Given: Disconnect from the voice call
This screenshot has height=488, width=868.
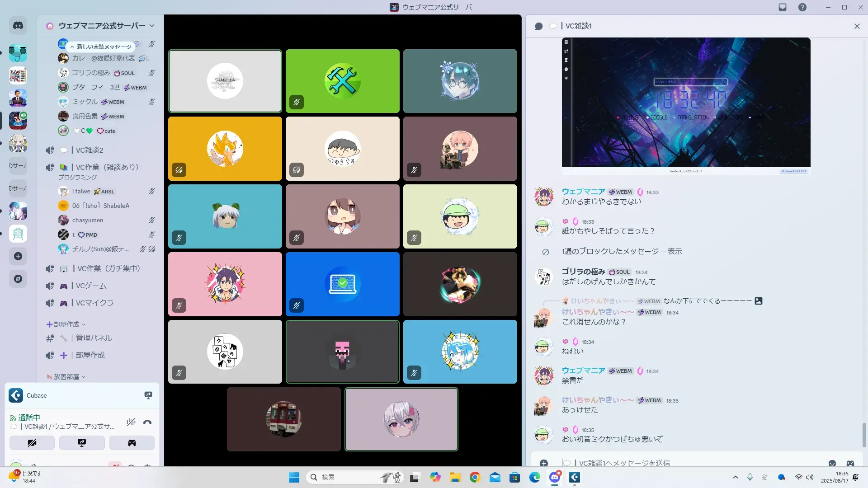Looking at the screenshot, I should click(147, 422).
